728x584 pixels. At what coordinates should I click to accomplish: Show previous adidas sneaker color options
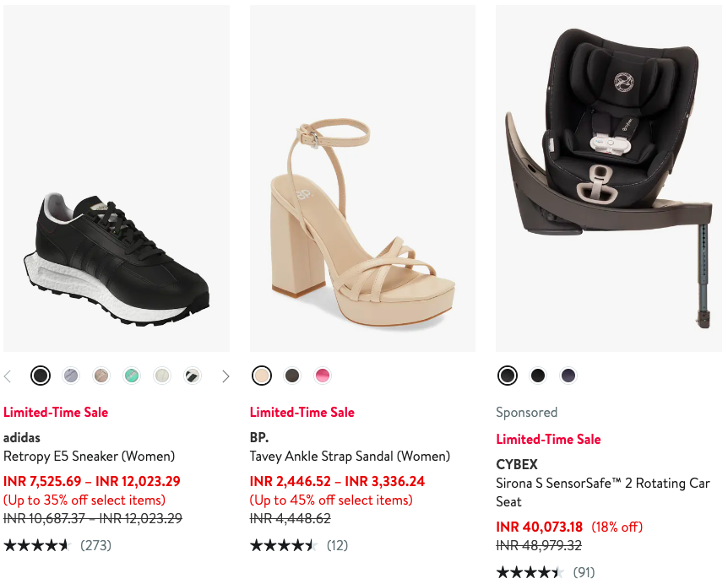[8, 376]
